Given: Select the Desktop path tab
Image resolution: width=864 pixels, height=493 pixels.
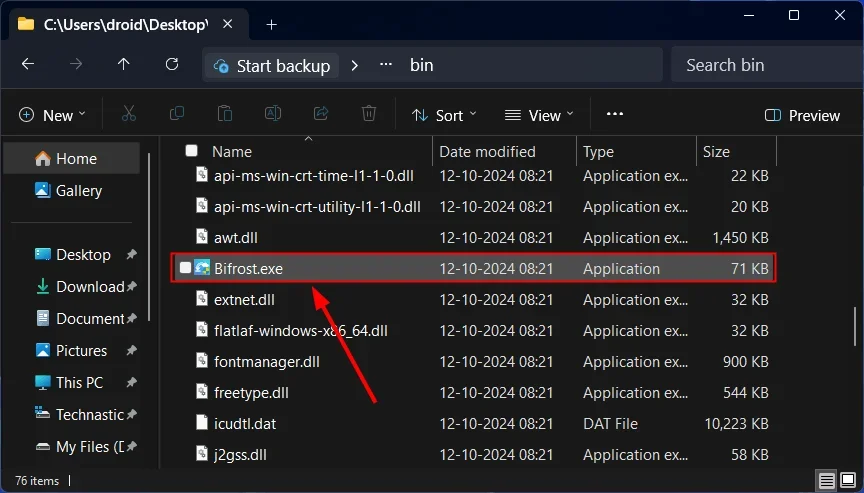Looking at the screenshot, I should (126, 25).
